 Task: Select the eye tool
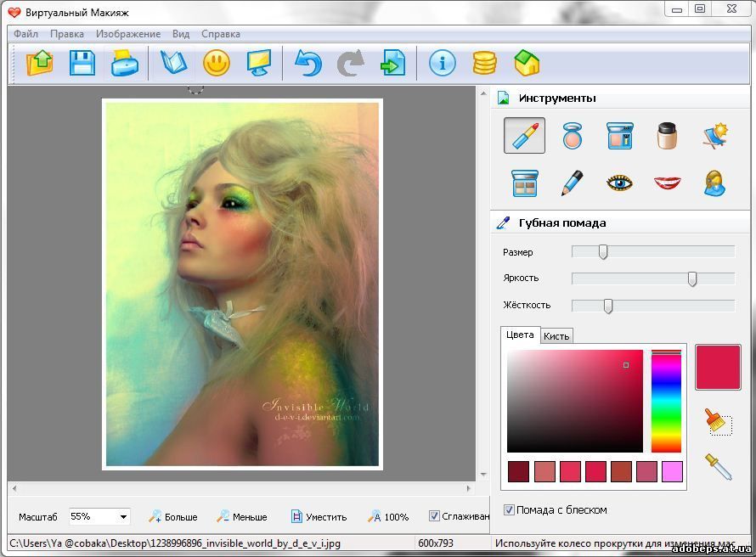(x=619, y=183)
